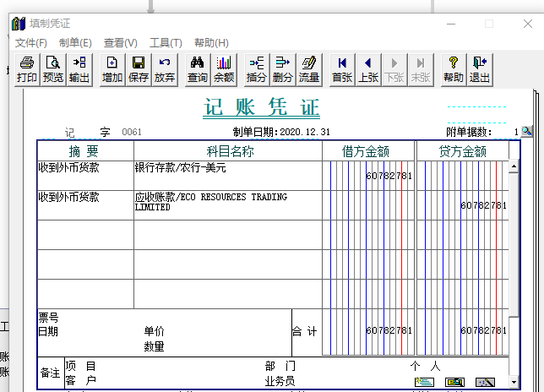Viewport: 544px width, 392px height.
Task: Click the 部门 field label
Action: pyautogui.click(x=280, y=366)
